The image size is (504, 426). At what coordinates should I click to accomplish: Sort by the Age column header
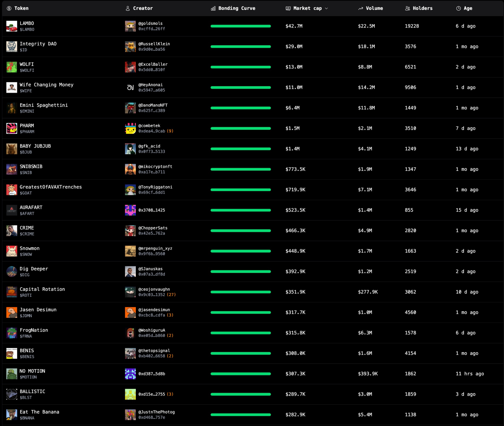click(468, 8)
